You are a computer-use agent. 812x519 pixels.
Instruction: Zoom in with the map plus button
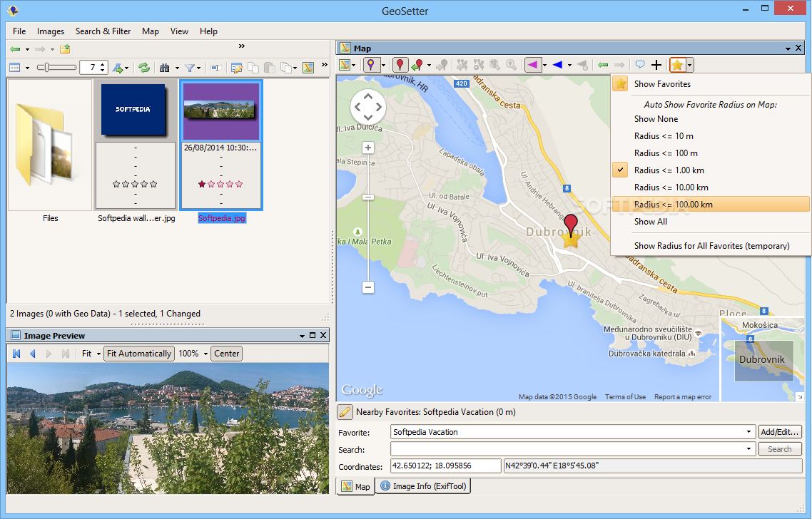point(368,148)
